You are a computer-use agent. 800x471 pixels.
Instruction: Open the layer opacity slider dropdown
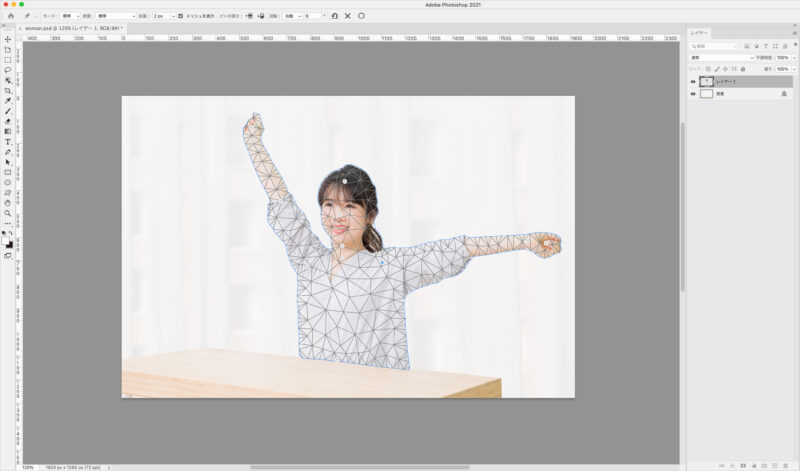coord(794,58)
